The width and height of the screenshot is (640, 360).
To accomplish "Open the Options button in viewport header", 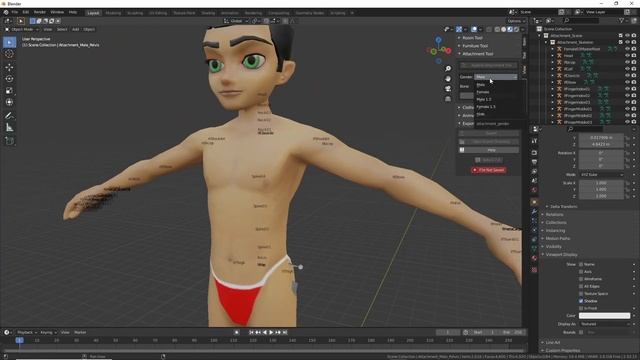I will pyautogui.click(x=516, y=21).
